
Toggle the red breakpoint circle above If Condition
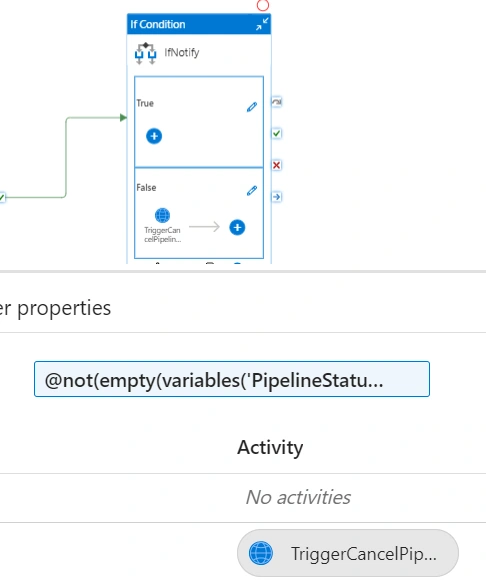click(x=263, y=5)
